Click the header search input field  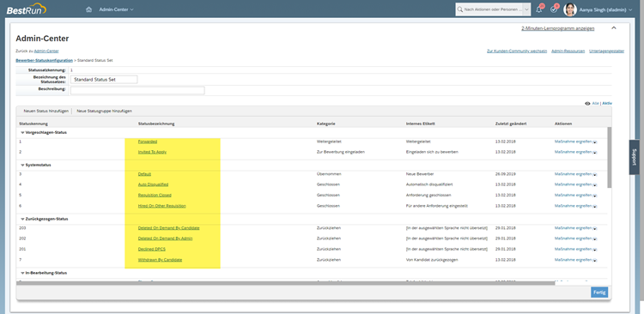point(493,9)
